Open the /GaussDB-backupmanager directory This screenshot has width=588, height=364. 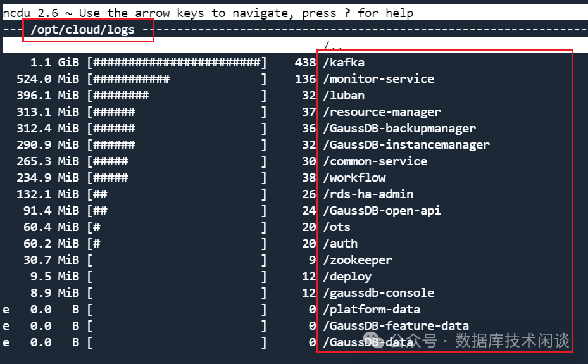click(x=399, y=129)
